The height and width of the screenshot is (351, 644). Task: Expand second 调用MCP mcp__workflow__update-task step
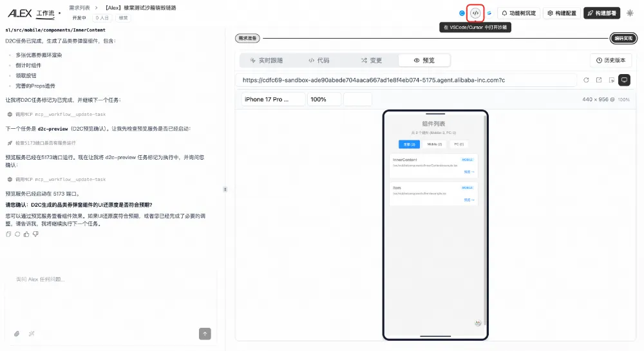tap(57, 180)
